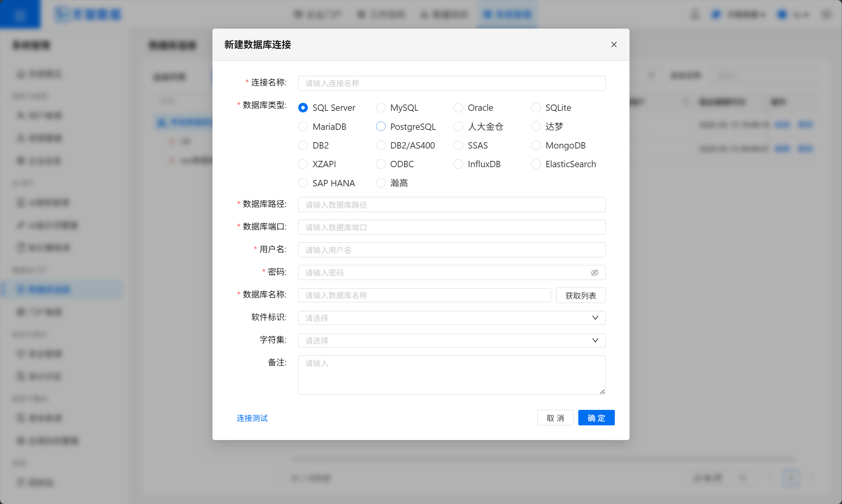842x504 pixels.
Task: Click the 新建数据库连接 dialog title
Action: tap(258, 45)
